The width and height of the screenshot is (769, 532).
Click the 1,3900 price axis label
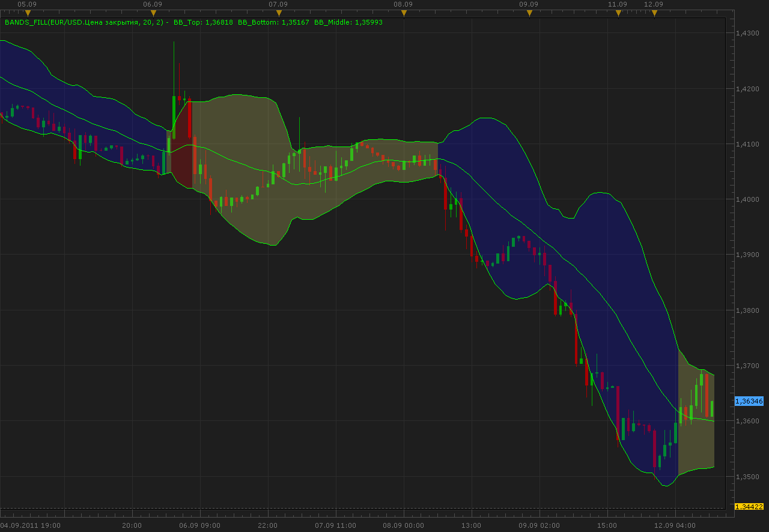(748, 255)
